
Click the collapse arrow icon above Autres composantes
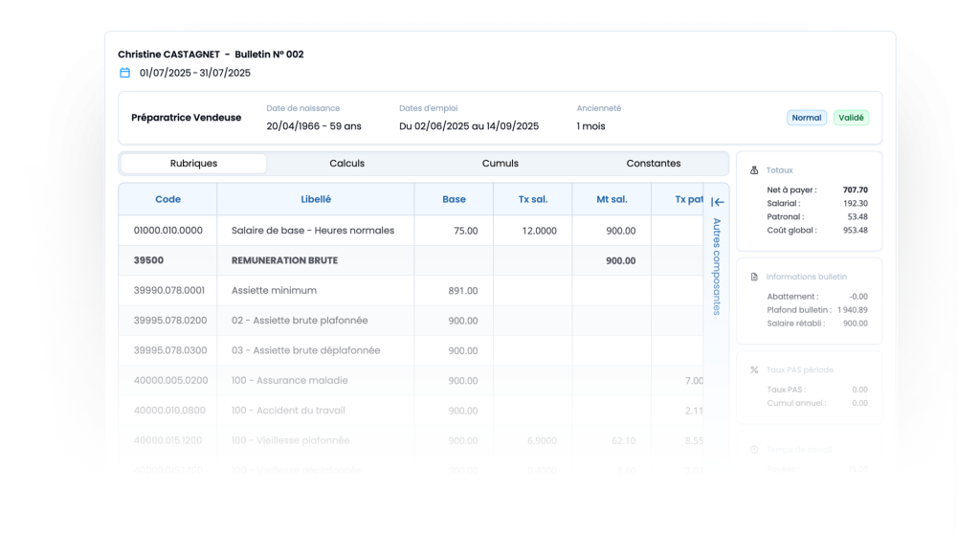tap(718, 202)
